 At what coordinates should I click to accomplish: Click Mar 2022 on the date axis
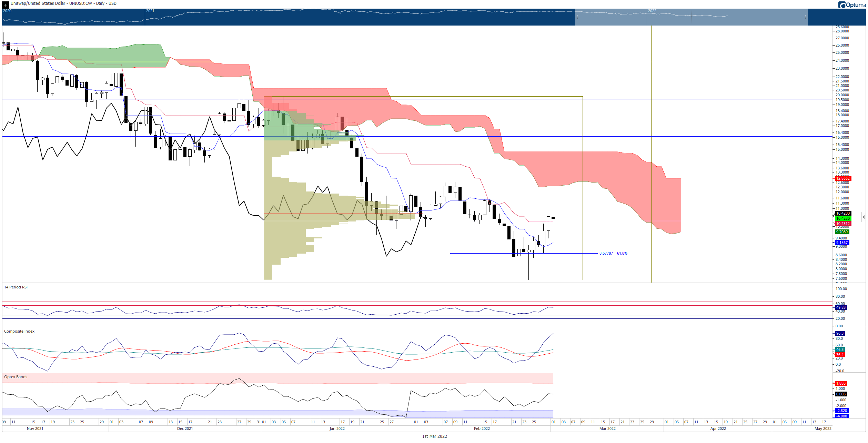[607, 429]
